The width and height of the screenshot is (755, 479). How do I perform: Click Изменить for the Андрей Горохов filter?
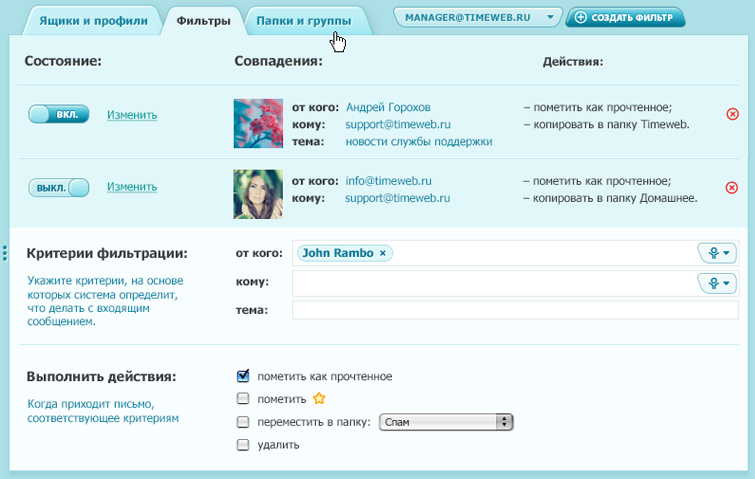click(132, 115)
